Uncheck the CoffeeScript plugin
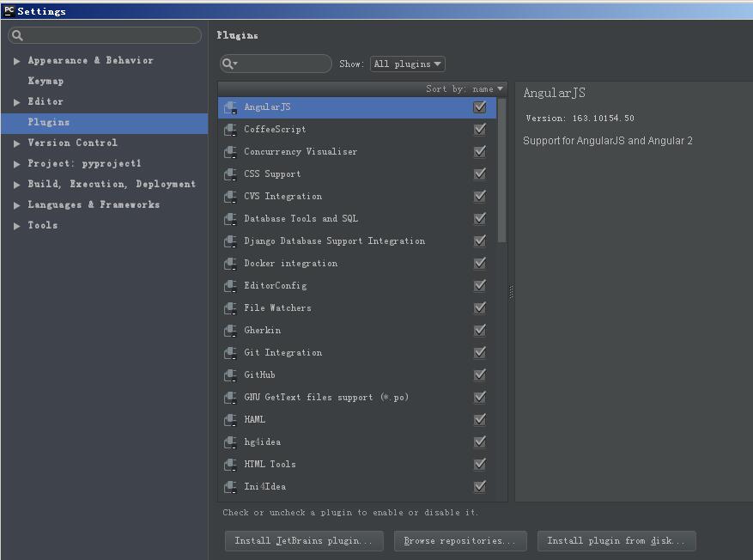The height and width of the screenshot is (560, 753). tap(480, 129)
